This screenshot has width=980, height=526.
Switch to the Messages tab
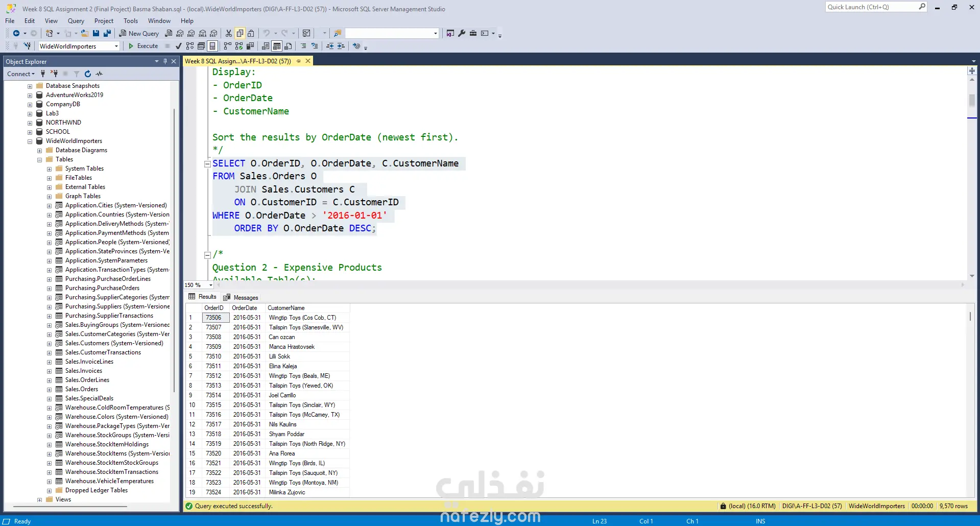pos(241,297)
